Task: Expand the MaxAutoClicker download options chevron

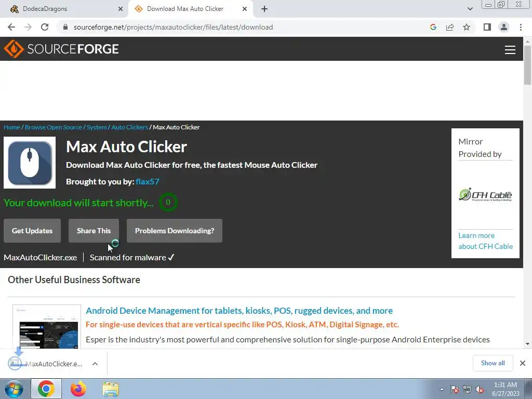Action: pos(95,364)
